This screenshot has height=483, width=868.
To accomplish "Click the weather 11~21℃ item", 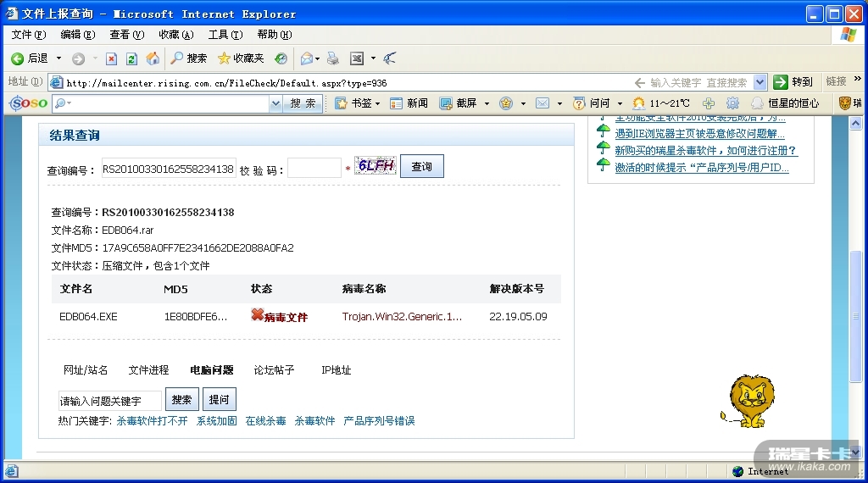I will [661, 103].
